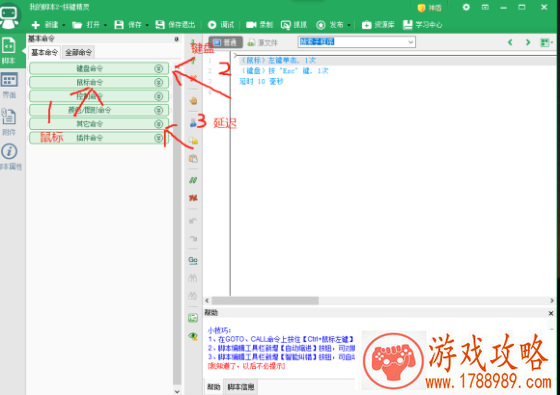This screenshot has width=560, height=395.
Task: Click the 打开 (Open) folder button
Action: tap(86, 25)
